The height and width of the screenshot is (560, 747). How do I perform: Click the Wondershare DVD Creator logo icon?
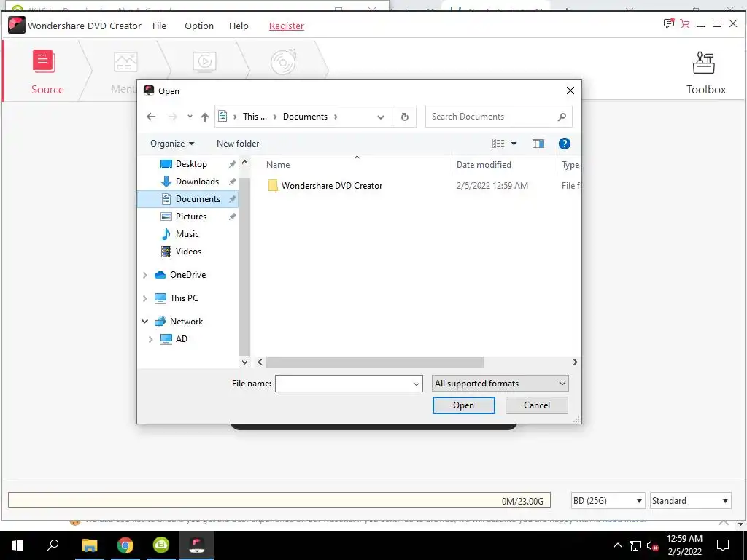tap(17, 25)
